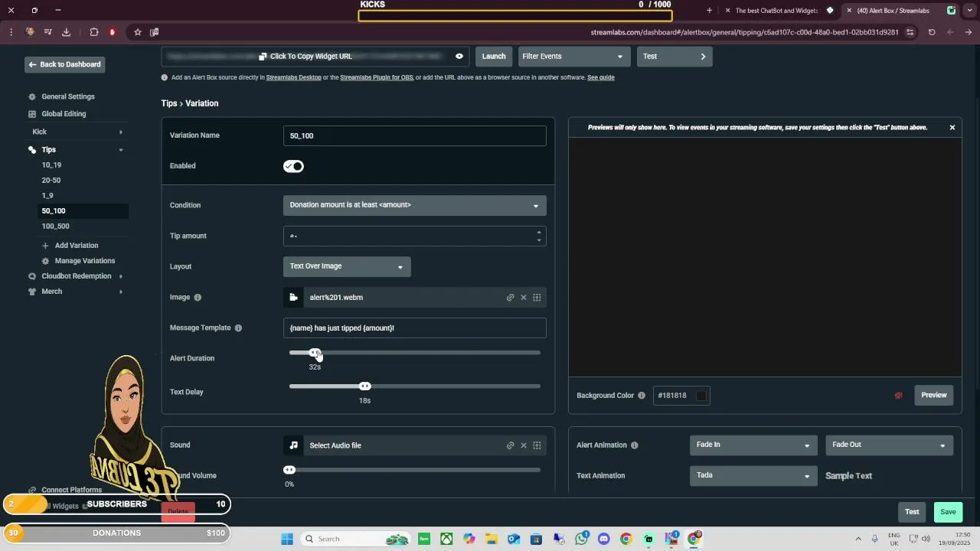
Task: Open the Tada text animation dropdown
Action: [x=753, y=475]
